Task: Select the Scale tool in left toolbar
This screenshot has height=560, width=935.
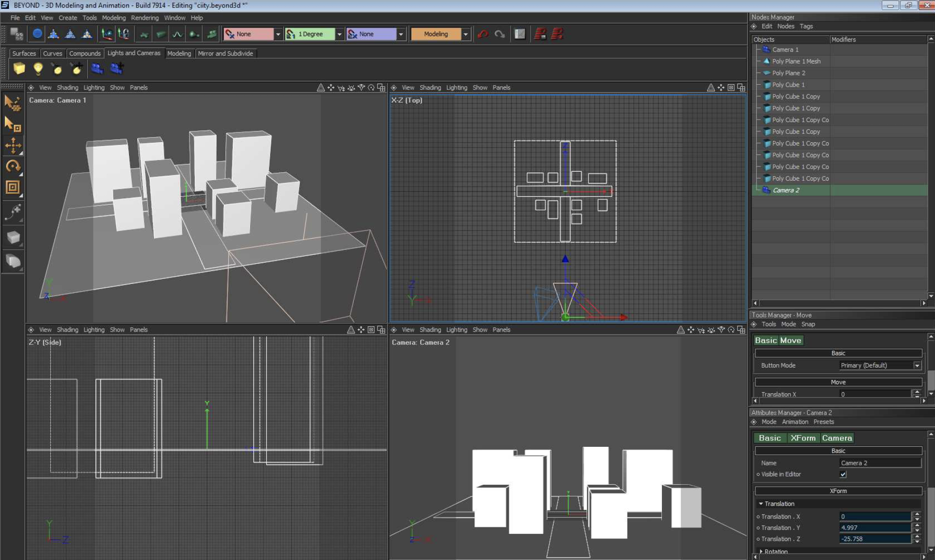Action: pyautogui.click(x=13, y=187)
